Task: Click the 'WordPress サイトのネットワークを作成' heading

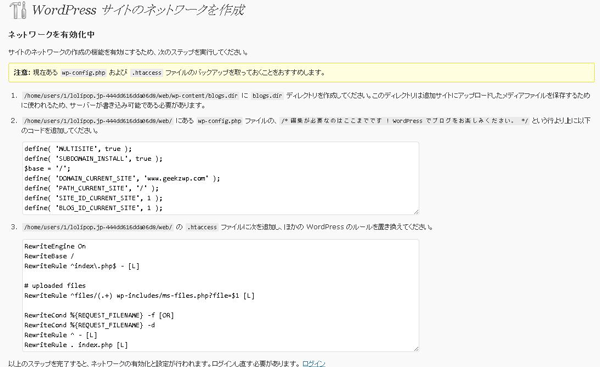Action: (x=138, y=10)
